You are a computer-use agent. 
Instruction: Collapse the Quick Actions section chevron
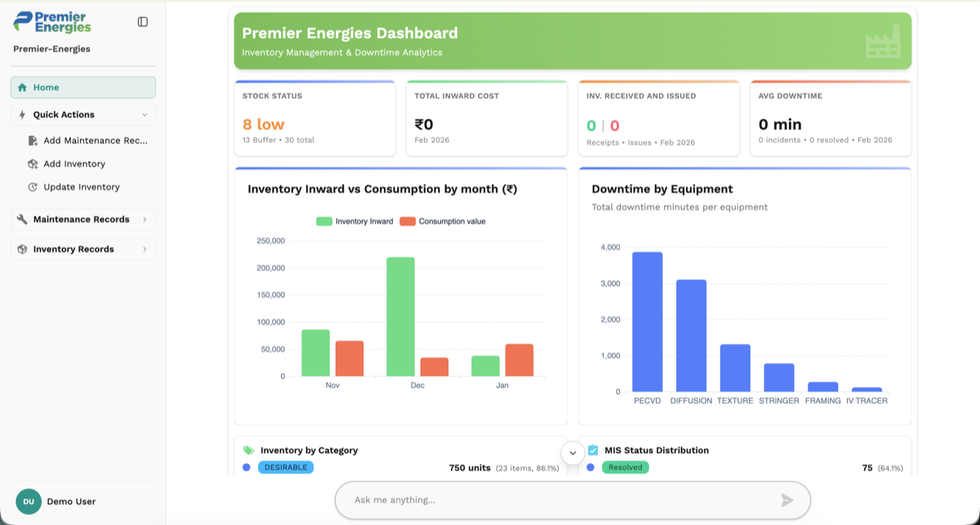pyautogui.click(x=145, y=115)
